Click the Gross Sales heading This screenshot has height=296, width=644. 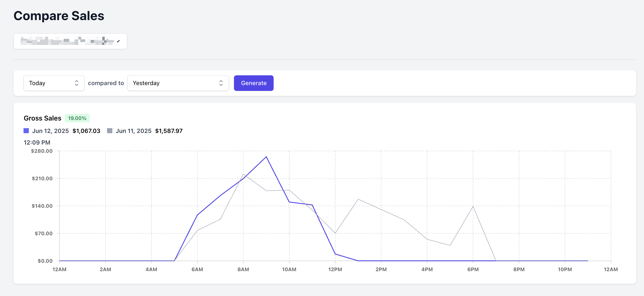[x=43, y=118]
